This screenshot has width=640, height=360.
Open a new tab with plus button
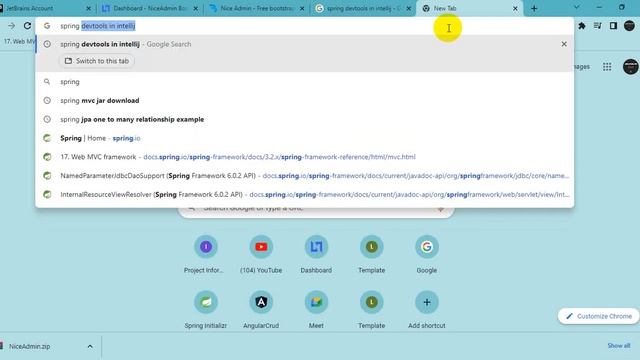pyautogui.click(x=534, y=8)
